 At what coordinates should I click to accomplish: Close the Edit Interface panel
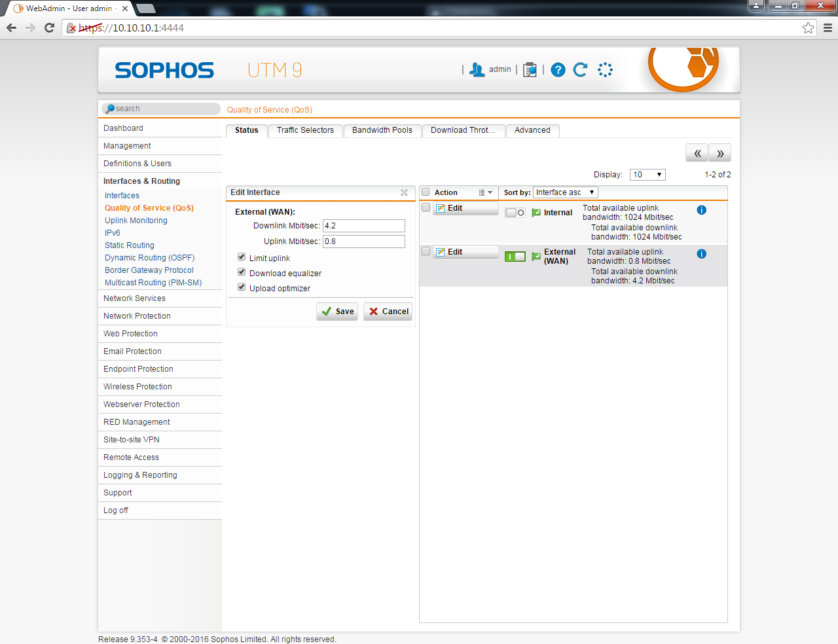[x=404, y=192]
